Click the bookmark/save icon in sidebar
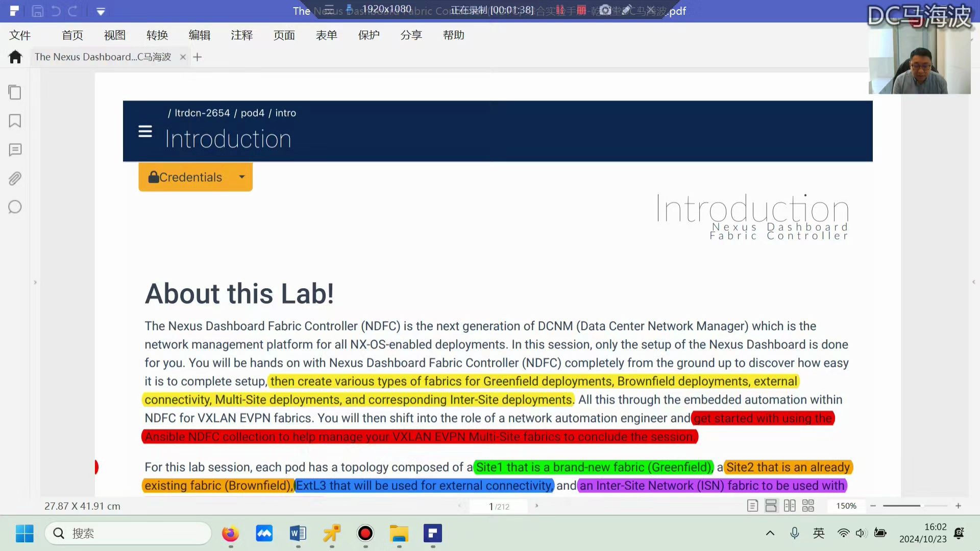The height and width of the screenshot is (551, 980). [15, 121]
